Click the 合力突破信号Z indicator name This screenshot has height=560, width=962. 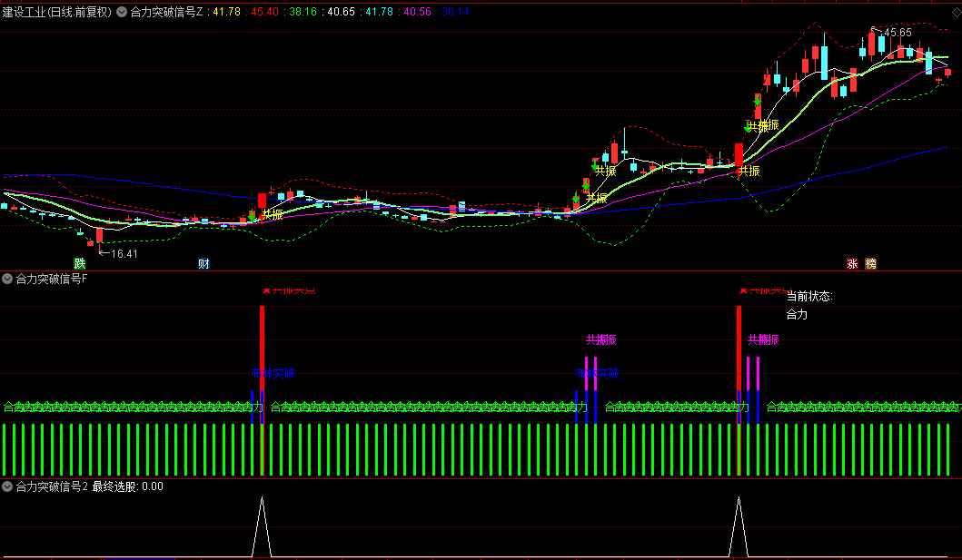[166, 12]
